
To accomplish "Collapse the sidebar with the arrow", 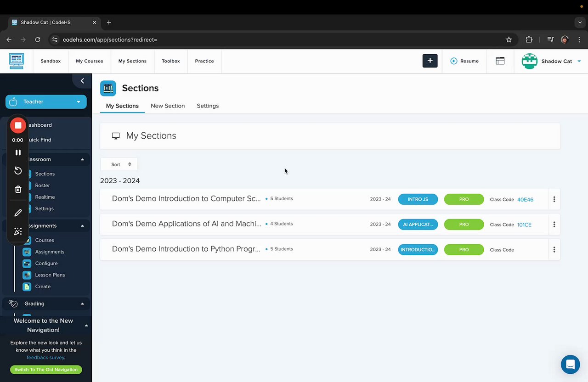I will coord(82,81).
